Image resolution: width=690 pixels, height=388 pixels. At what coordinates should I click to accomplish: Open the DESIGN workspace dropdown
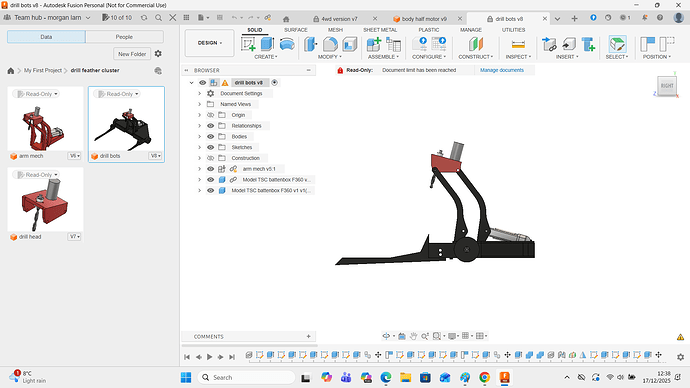pyautogui.click(x=209, y=43)
